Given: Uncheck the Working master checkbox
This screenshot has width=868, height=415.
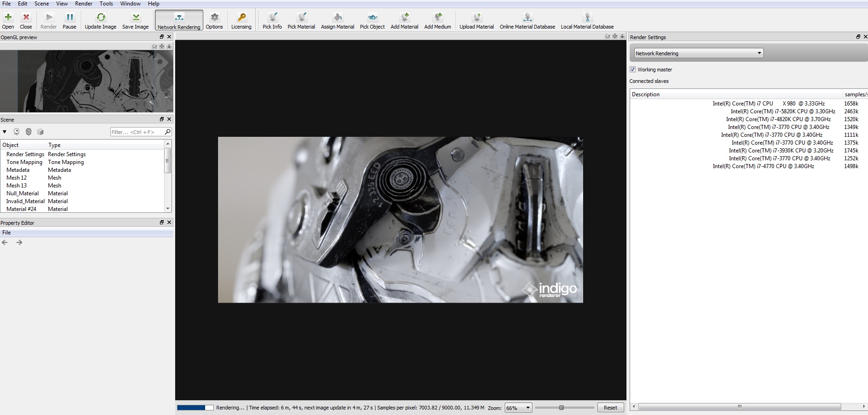Looking at the screenshot, I should (632, 70).
